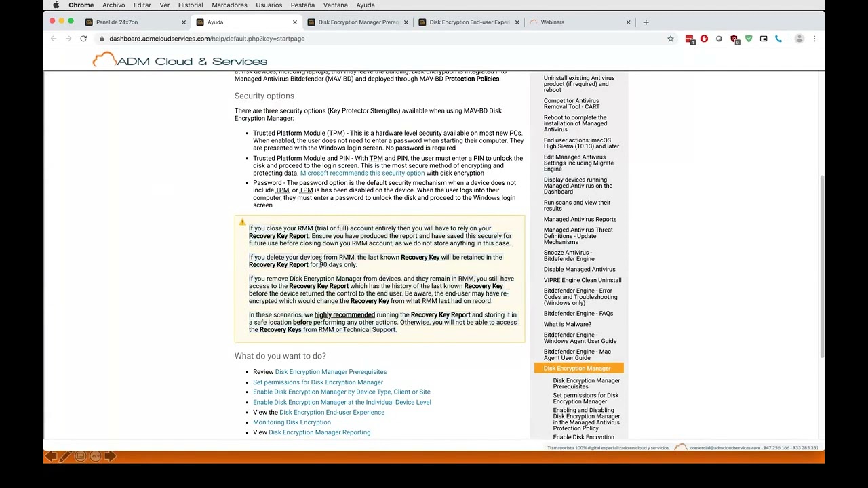The height and width of the screenshot is (488, 868).
Task: Open 'What is Malware?' sidebar item
Action: click(x=568, y=324)
